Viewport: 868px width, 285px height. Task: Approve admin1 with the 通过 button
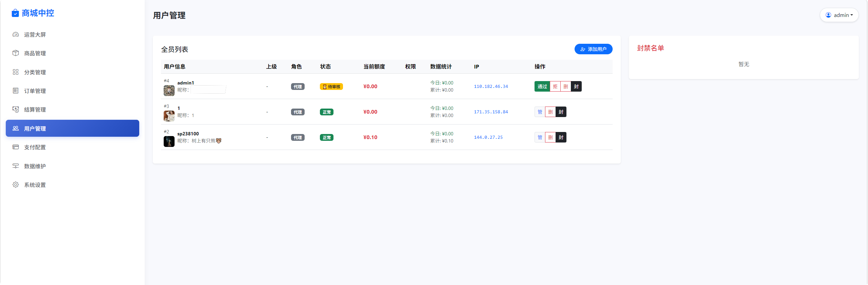pyautogui.click(x=542, y=87)
